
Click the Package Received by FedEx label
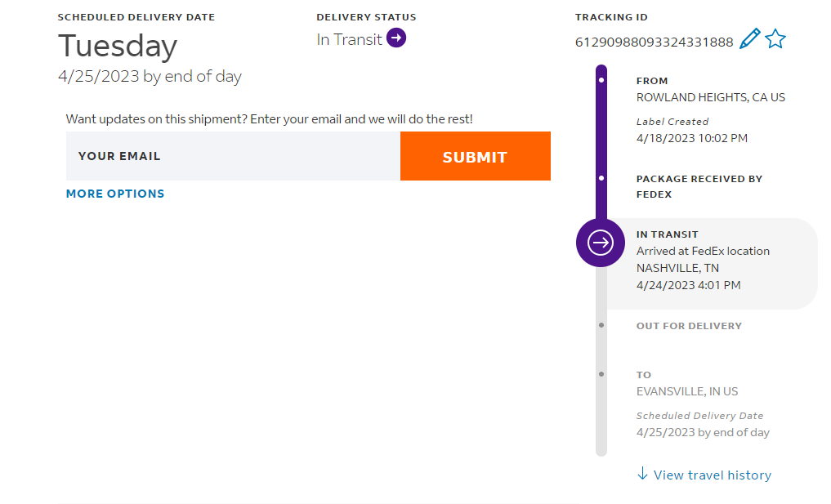pos(699,186)
